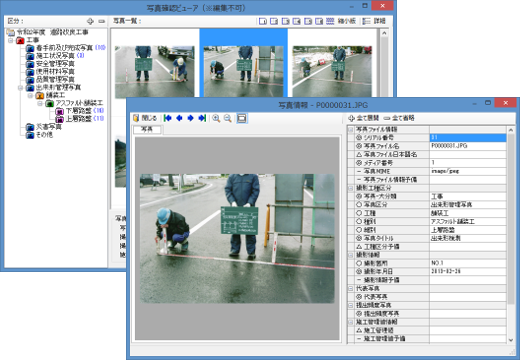
Task: Maximize the 写真情報 window
Action: tap(488, 103)
